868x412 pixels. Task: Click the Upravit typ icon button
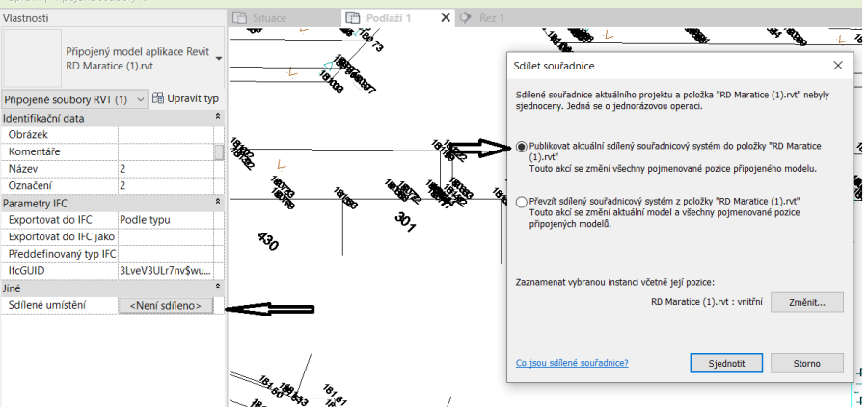point(159,98)
